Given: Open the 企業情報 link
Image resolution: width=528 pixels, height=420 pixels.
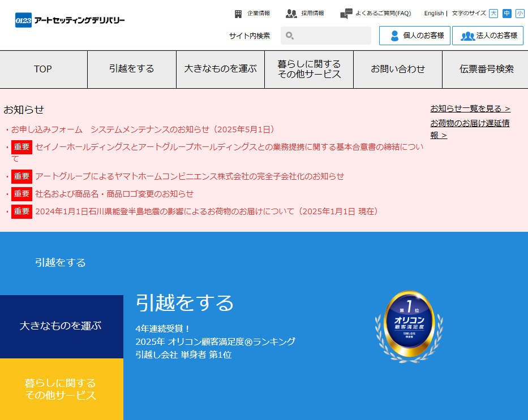Looking at the screenshot, I should 259,14.
